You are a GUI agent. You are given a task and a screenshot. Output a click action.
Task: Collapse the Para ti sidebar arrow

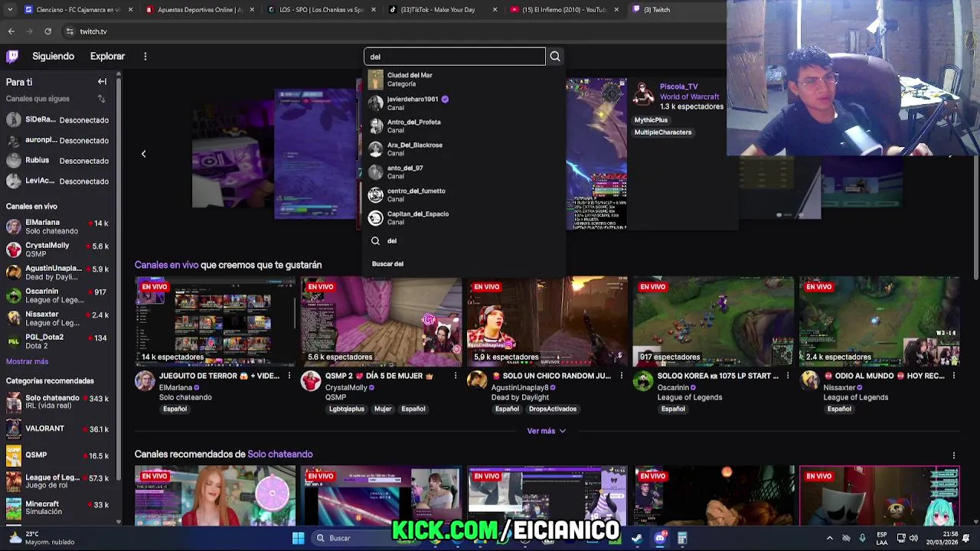click(x=102, y=81)
